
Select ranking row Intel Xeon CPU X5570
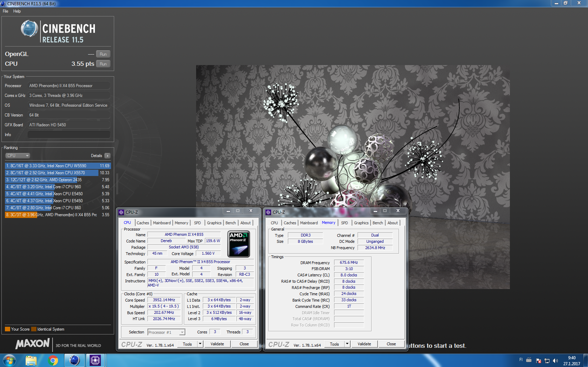(58, 173)
